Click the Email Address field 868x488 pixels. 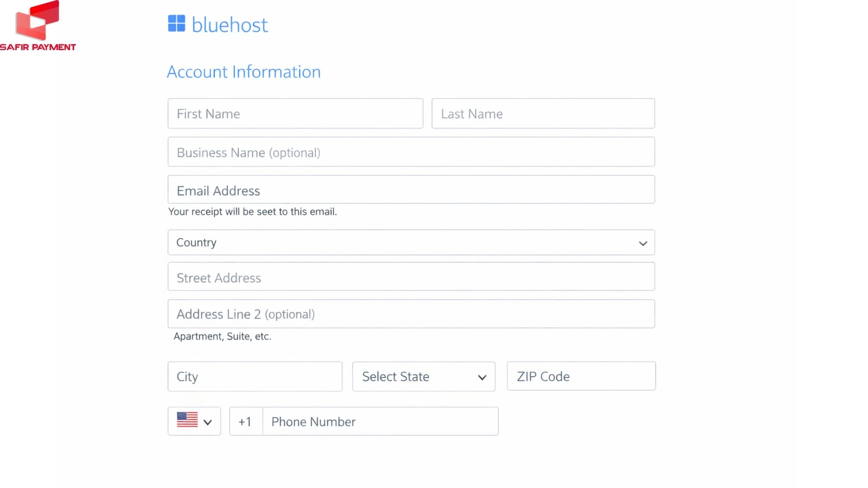tap(411, 189)
